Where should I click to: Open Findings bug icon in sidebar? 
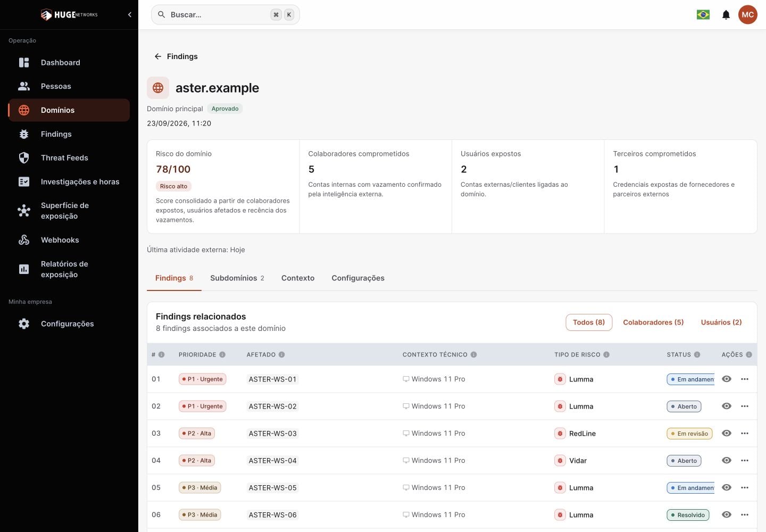click(24, 134)
